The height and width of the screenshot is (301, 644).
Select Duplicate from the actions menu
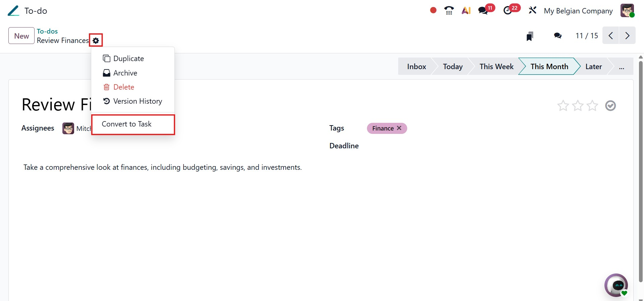point(133,58)
